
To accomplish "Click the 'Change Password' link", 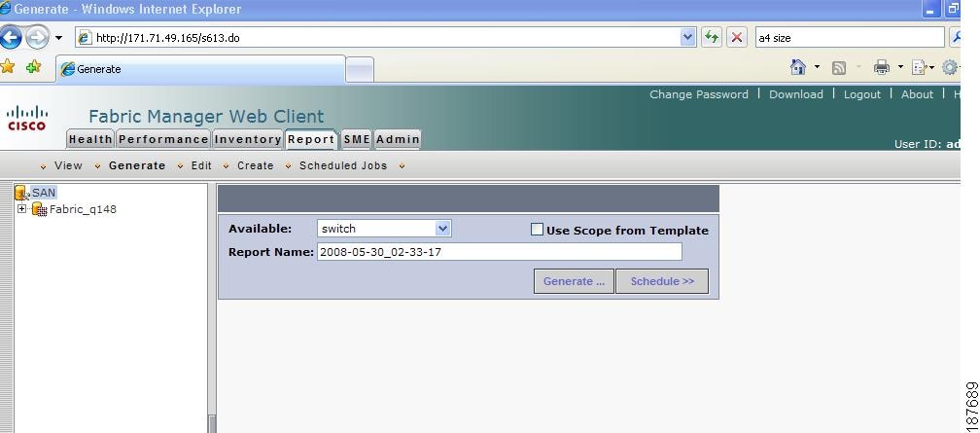I will (x=699, y=94).
